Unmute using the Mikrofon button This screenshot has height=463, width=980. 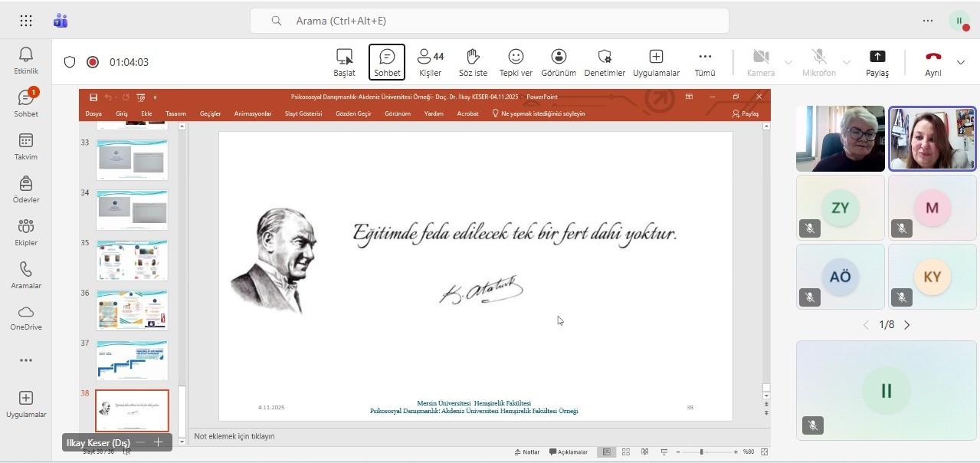(x=818, y=62)
